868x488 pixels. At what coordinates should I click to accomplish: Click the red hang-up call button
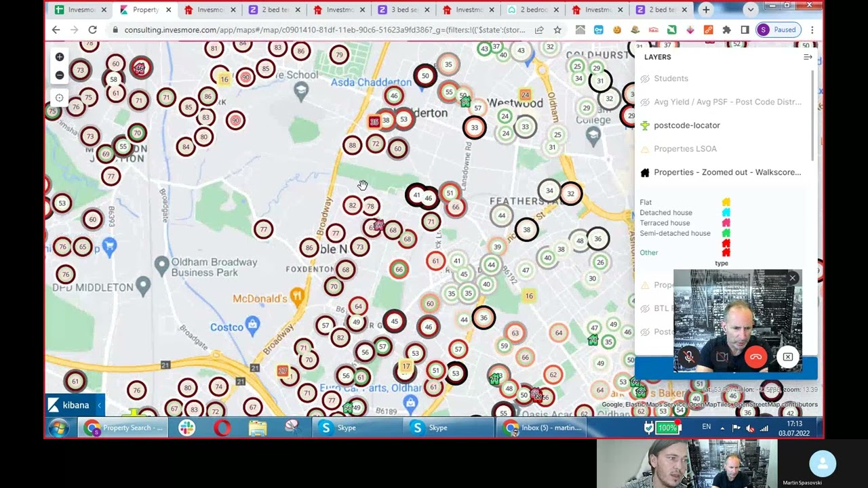(x=755, y=357)
